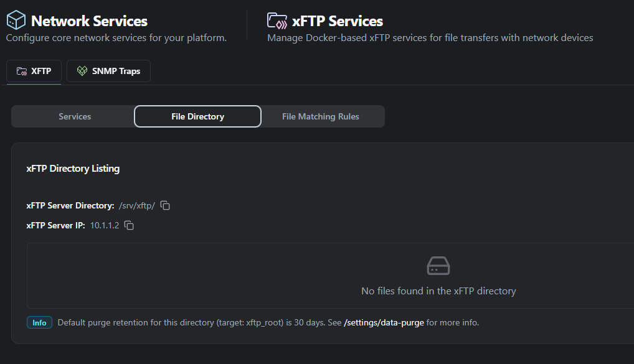Click the 'No files found' empty state message

(438, 291)
